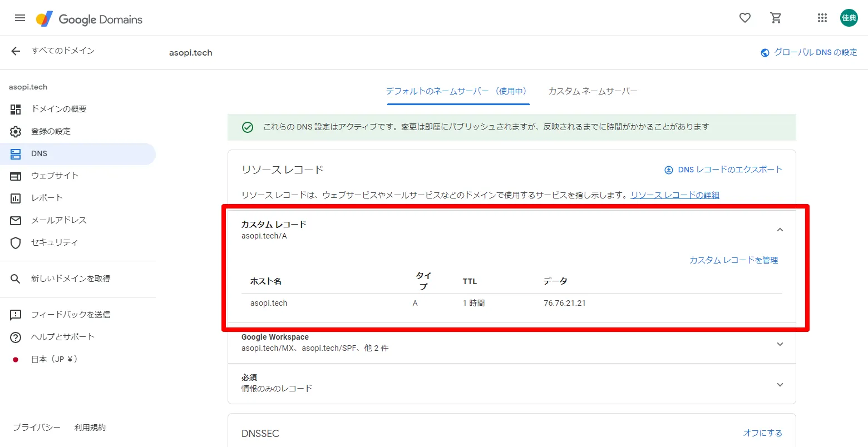Screen dimensions: 868x447
Task: Switch to the カスタム ネームサーバー tab
Action: [x=593, y=91]
